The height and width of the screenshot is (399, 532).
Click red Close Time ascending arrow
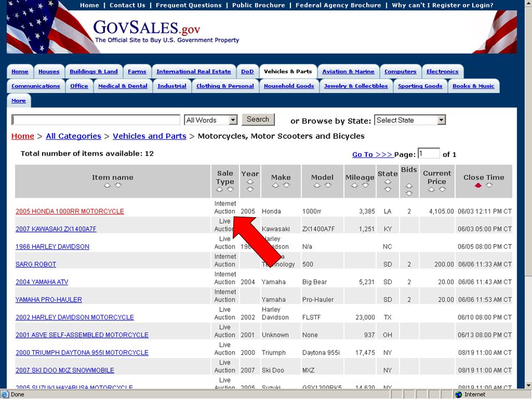pos(478,186)
